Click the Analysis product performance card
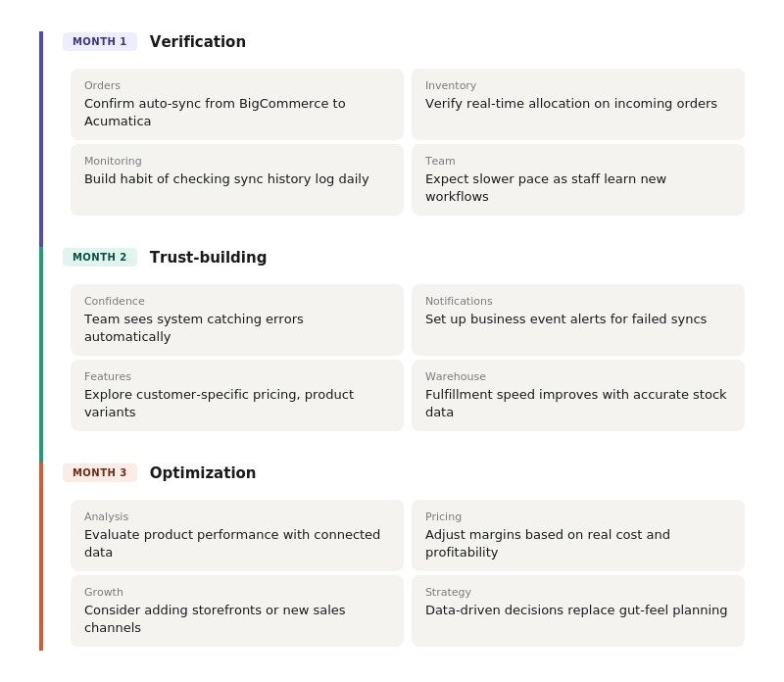This screenshot has width=784, height=682. [237, 535]
